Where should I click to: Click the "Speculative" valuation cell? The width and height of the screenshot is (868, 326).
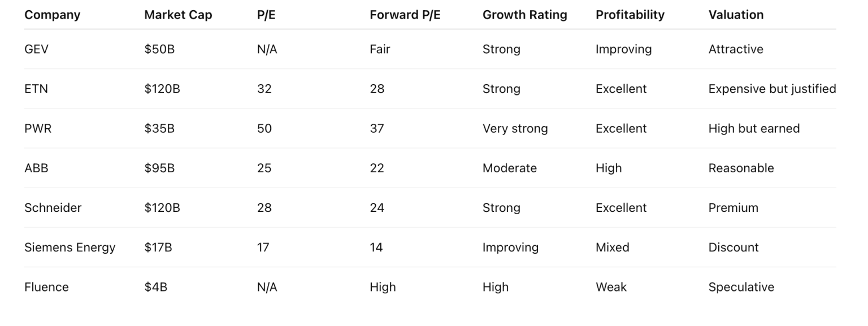click(x=741, y=287)
